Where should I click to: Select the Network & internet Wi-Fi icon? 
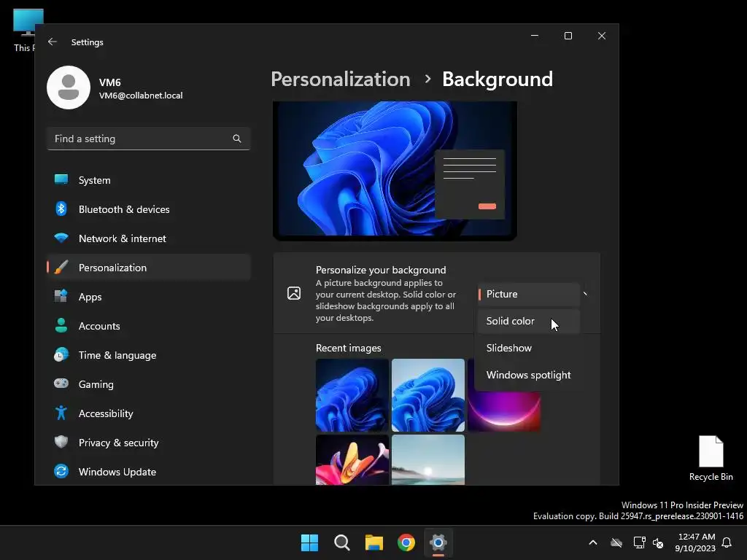[61, 238]
